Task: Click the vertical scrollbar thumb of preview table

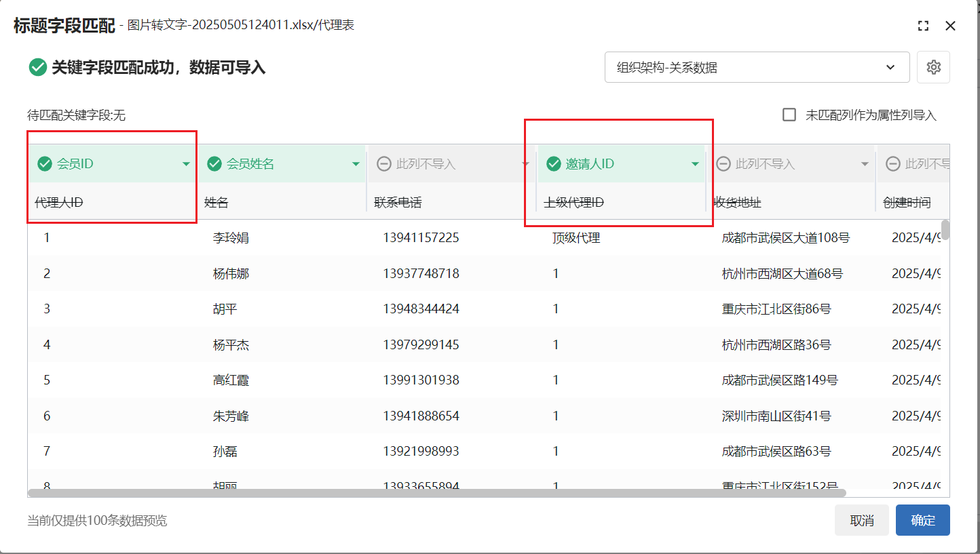Action: [x=945, y=230]
